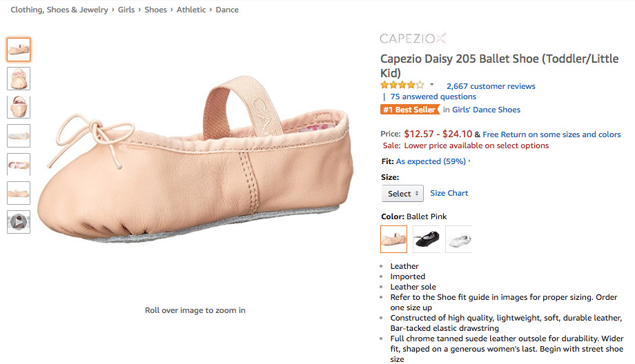
Task: Navigate to Athletic breadcrumb
Action: [x=191, y=10]
